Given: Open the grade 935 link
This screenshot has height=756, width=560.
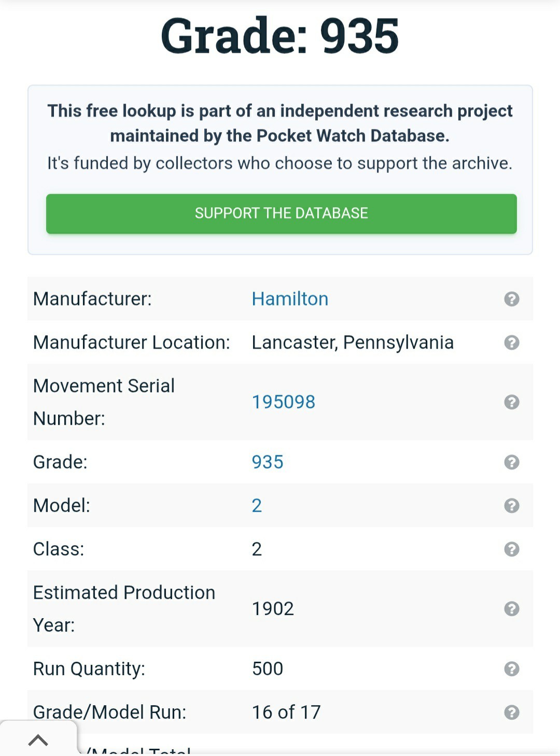Looking at the screenshot, I should coord(268,462).
